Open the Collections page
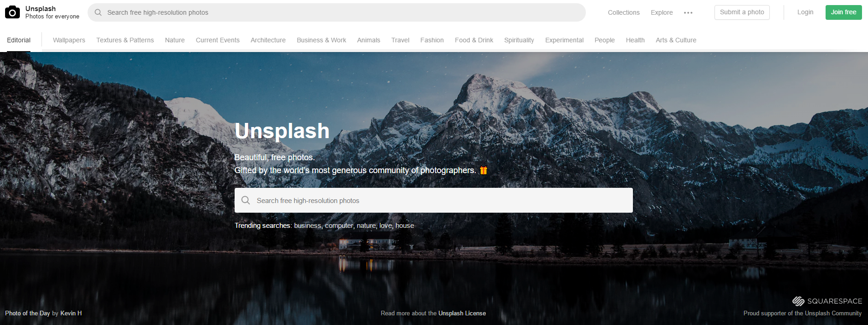Viewport: 868px width, 325px height. [624, 12]
